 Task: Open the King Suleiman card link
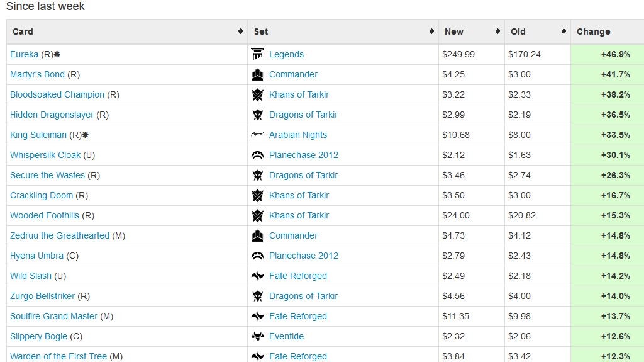point(38,135)
